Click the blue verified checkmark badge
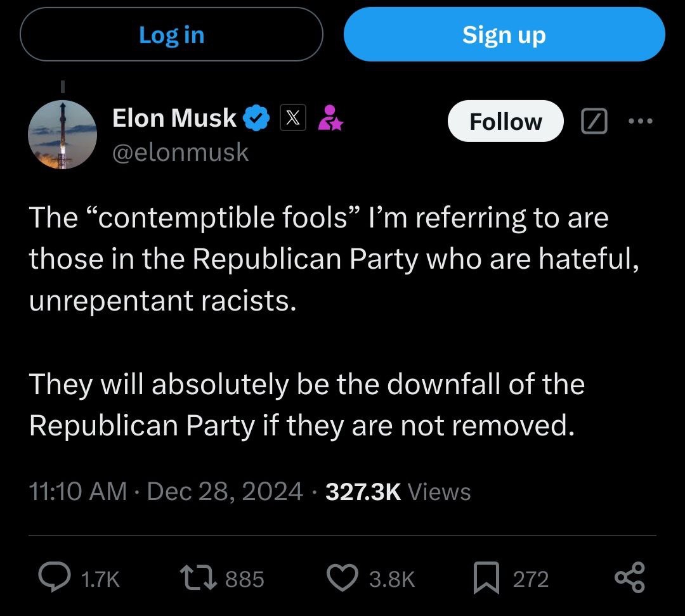The height and width of the screenshot is (616, 685). click(x=257, y=119)
